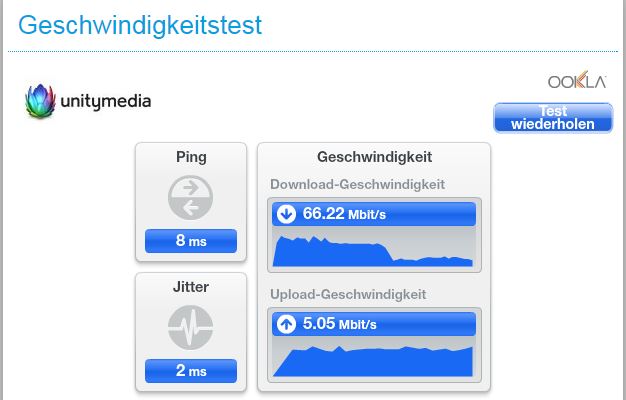The image size is (626, 400).
Task: Click the download arrow circle icon
Action: (x=286, y=214)
